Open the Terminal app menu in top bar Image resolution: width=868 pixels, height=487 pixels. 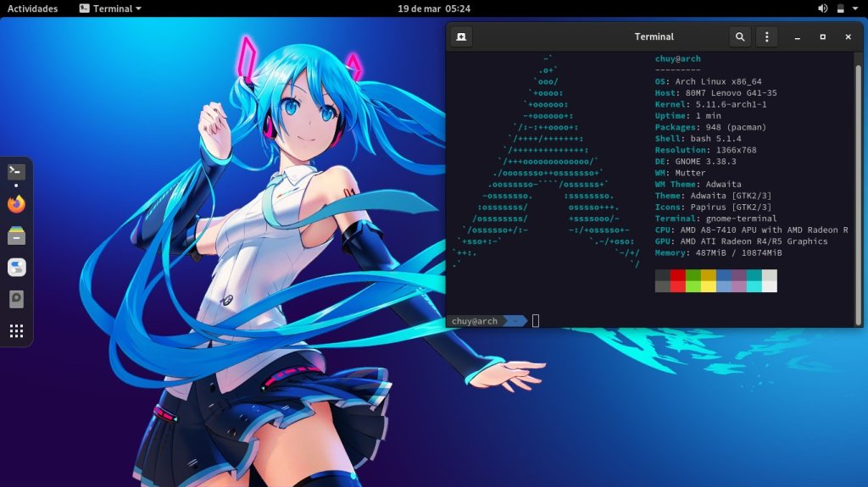click(110, 8)
